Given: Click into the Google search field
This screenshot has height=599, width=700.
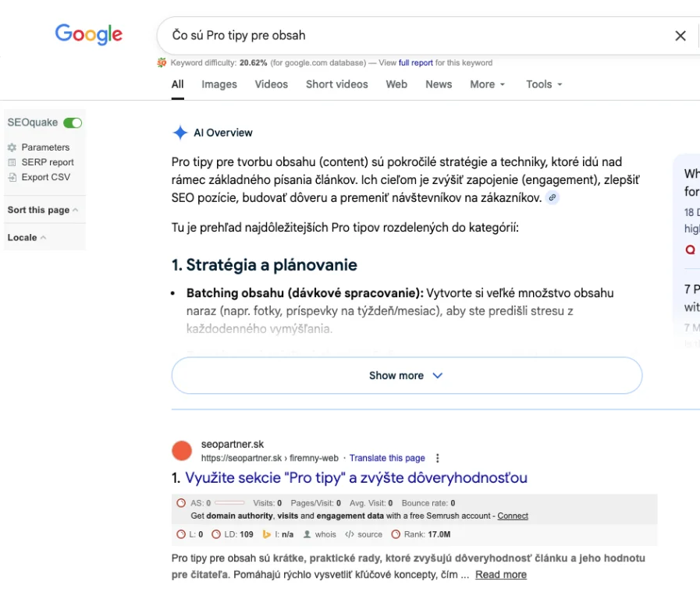Looking at the screenshot, I should [406, 36].
